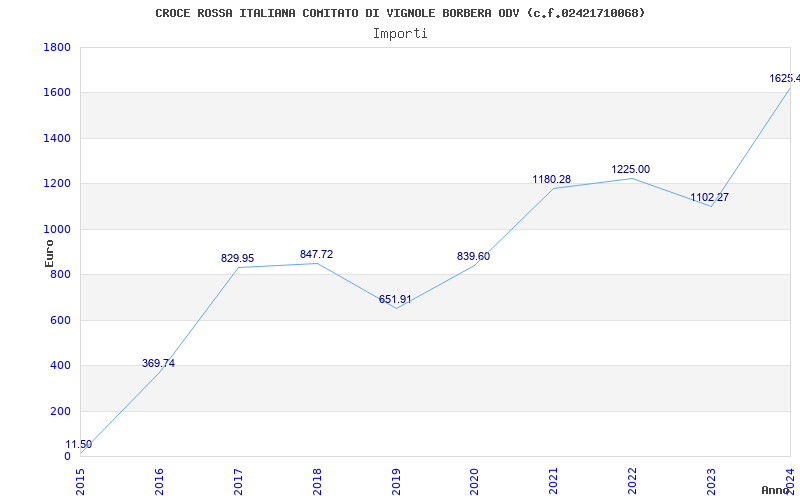Click y-axis value 1400
Image resolution: width=800 pixels, height=500 pixels.
coord(57,138)
